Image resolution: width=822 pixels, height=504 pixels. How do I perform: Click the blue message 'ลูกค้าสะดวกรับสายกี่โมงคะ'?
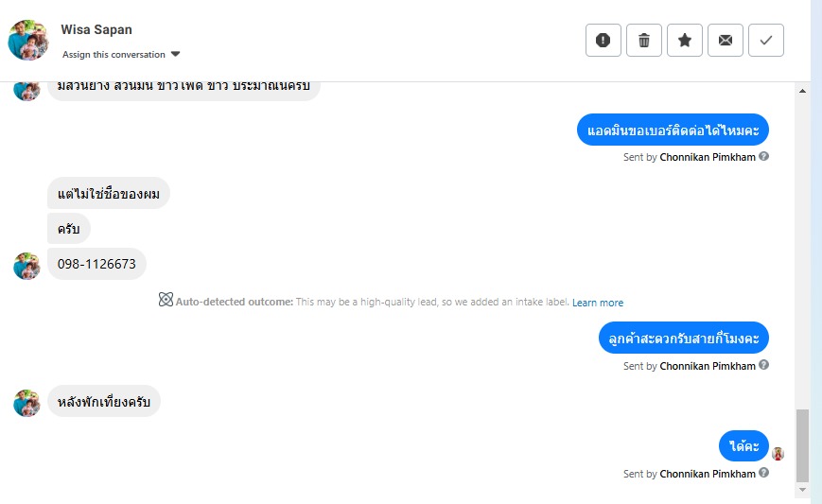pos(683,338)
